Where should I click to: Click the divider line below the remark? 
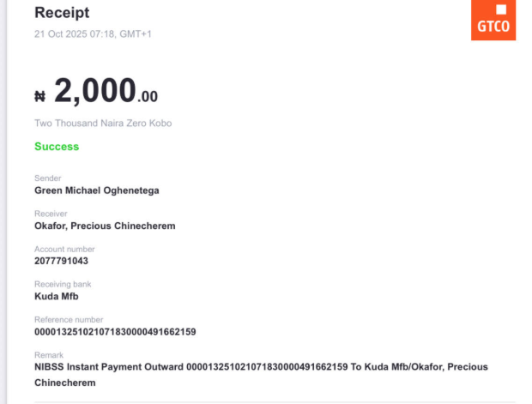(275, 401)
